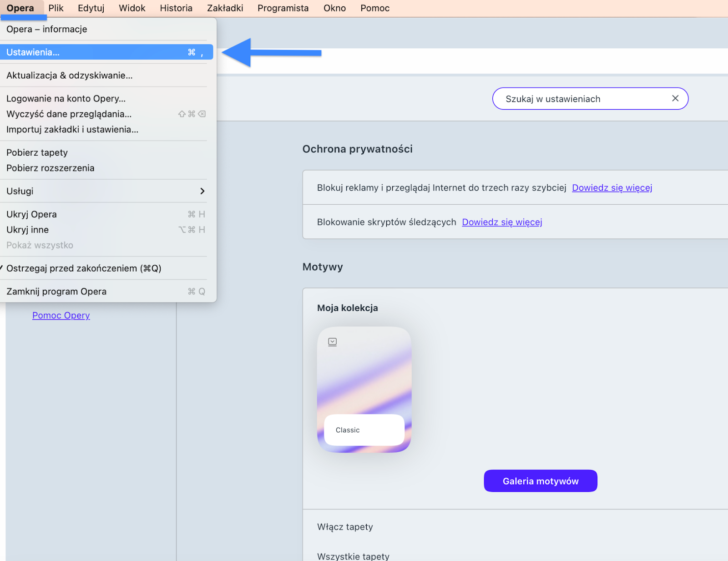Click the Wszystkie tapety label
Image resolution: width=728 pixels, height=561 pixels.
[x=353, y=556]
